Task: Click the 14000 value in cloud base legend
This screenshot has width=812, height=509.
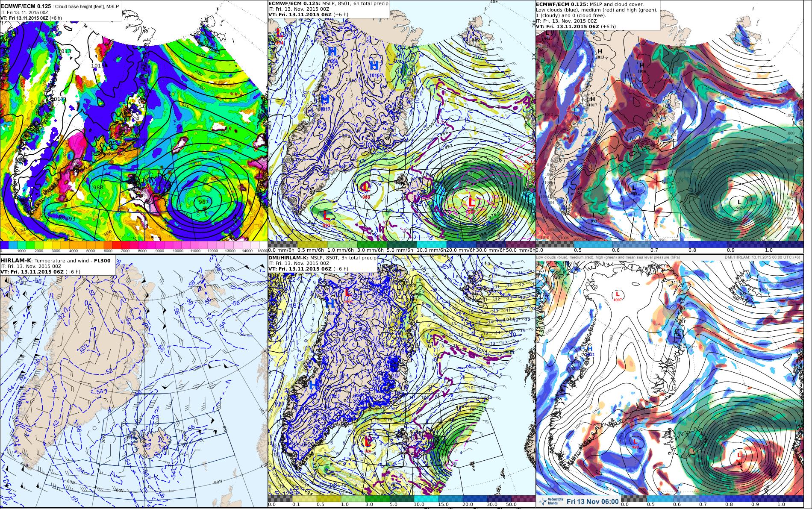Action: point(247,250)
